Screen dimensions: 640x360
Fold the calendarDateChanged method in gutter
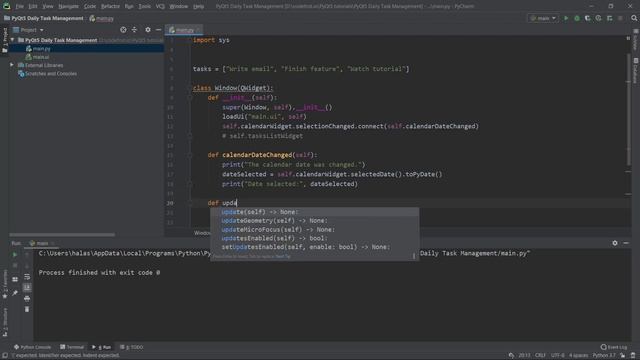tap(190, 155)
